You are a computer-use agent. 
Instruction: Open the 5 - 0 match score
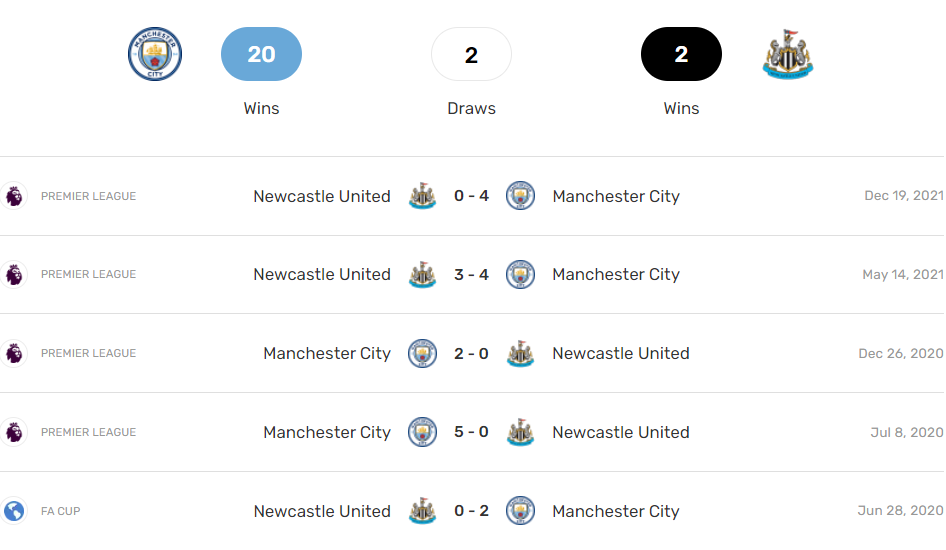click(x=471, y=433)
